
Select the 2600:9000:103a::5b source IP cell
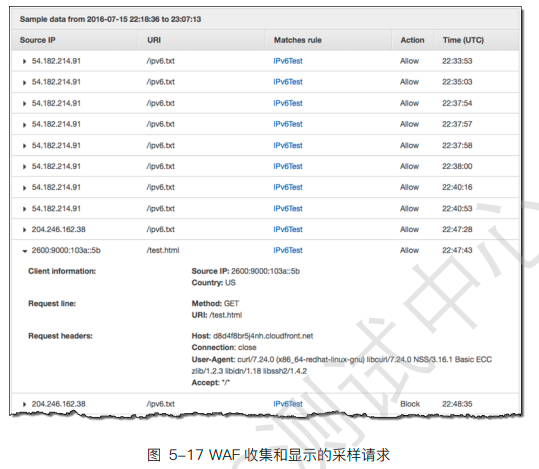(x=66, y=250)
